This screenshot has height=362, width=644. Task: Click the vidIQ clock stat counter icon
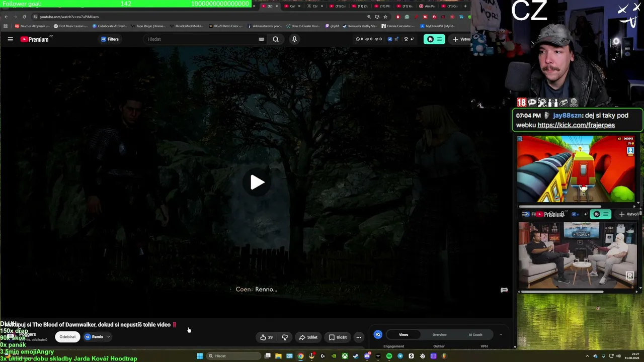[x=358, y=39]
